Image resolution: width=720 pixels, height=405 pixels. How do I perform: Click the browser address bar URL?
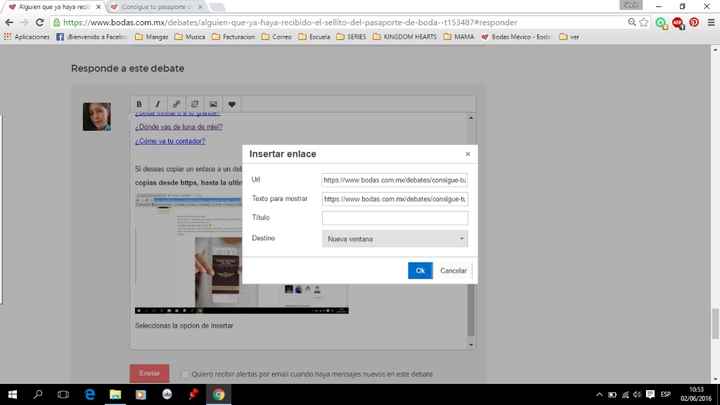[x=290, y=22]
